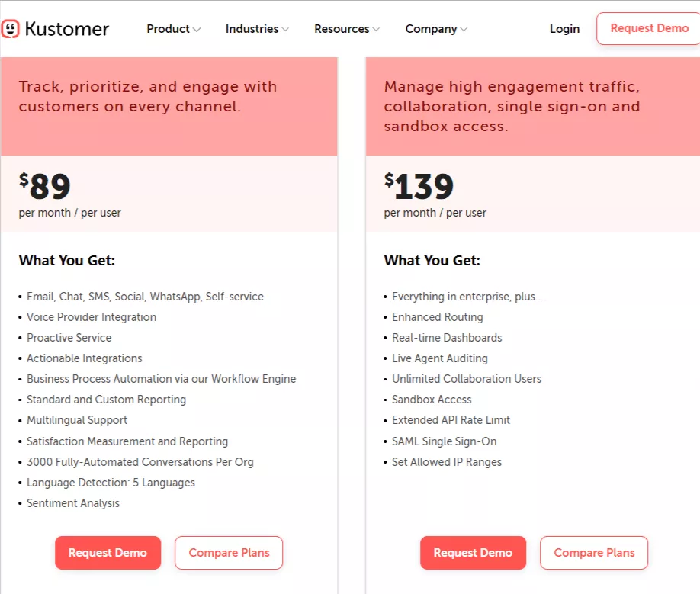Click the Kustomer smiley logo icon
700x594 pixels.
10,29
